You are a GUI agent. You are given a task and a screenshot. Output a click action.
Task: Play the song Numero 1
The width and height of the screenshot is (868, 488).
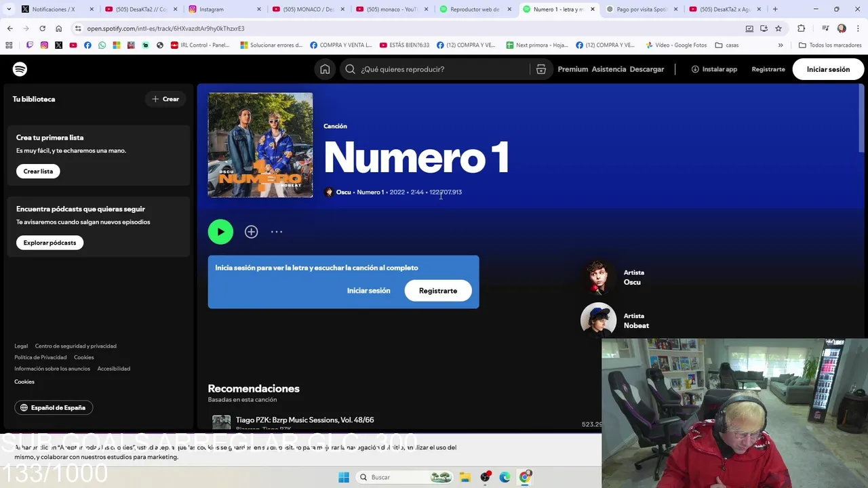(x=220, y=232)
